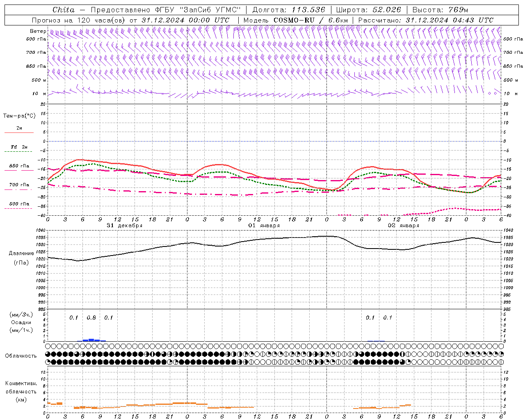Click the "Chita" station title
This screenshot has height=420, width=525.
point(64,10)
